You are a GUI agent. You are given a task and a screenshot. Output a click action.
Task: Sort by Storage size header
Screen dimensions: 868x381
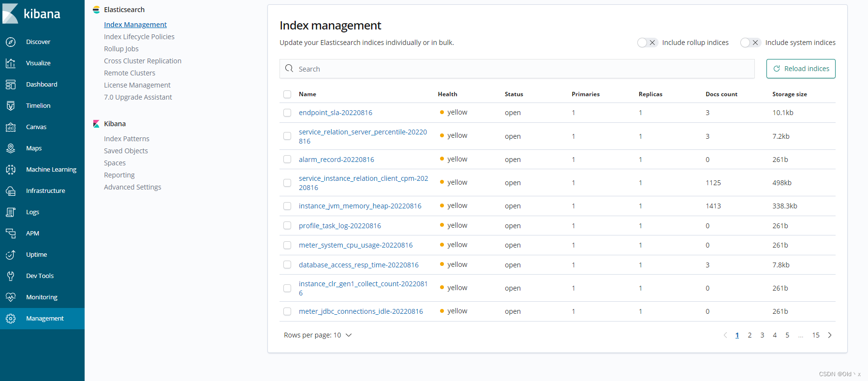[790, 94]
